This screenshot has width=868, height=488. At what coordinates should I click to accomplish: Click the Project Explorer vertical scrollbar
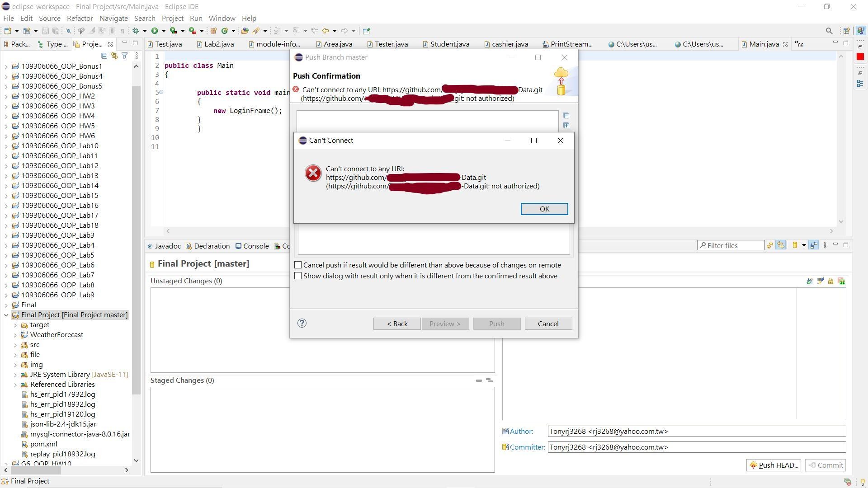coord(136,239)
